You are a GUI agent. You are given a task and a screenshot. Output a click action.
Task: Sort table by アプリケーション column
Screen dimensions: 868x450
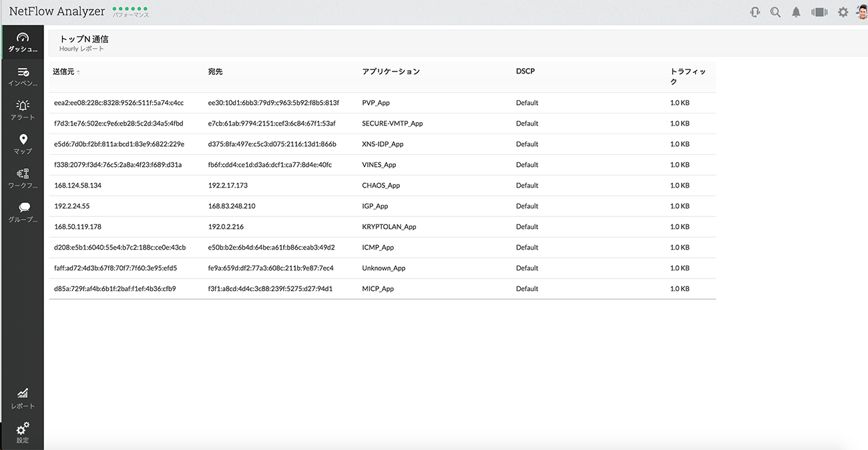point(391,71)
